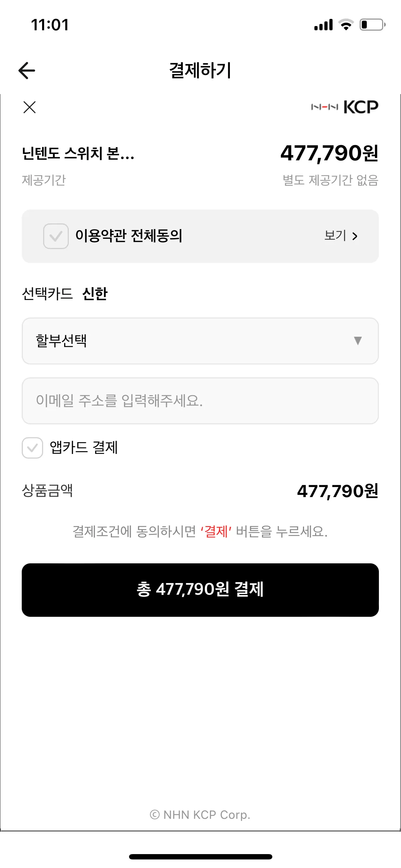Close the KCP payment panel with X
Image resolution: width=401 pixels, height=868 pixels.
30,107
